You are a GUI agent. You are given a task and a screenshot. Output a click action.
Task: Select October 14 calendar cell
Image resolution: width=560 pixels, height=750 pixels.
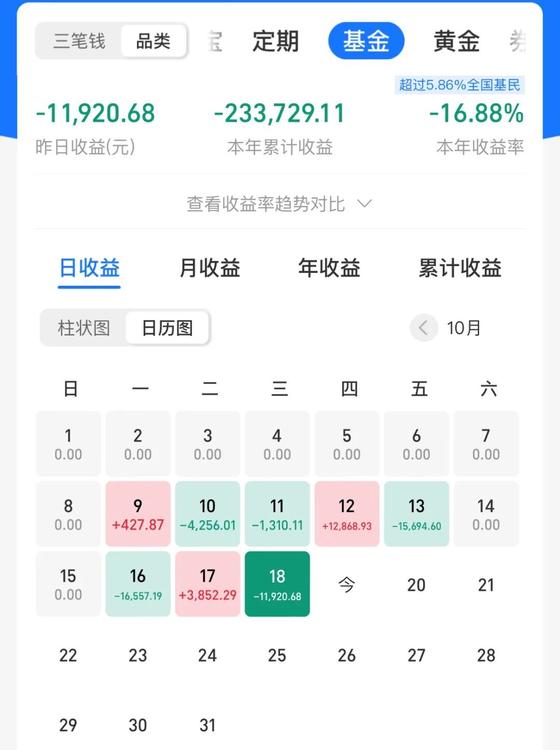[486, 513]
